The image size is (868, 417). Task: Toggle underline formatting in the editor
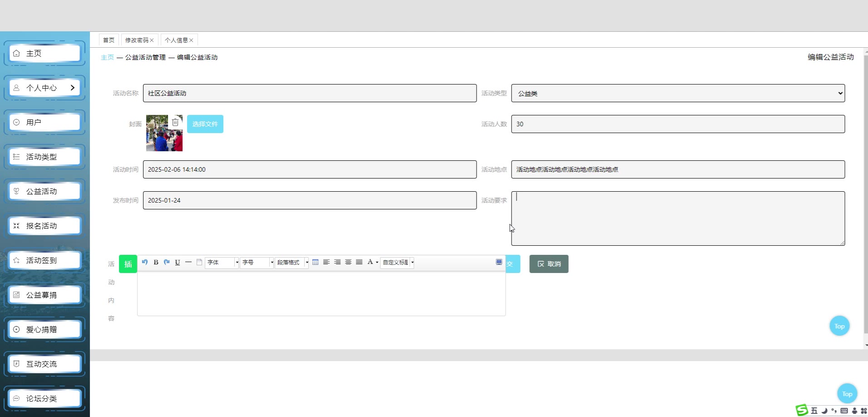(x=178, y=262)
